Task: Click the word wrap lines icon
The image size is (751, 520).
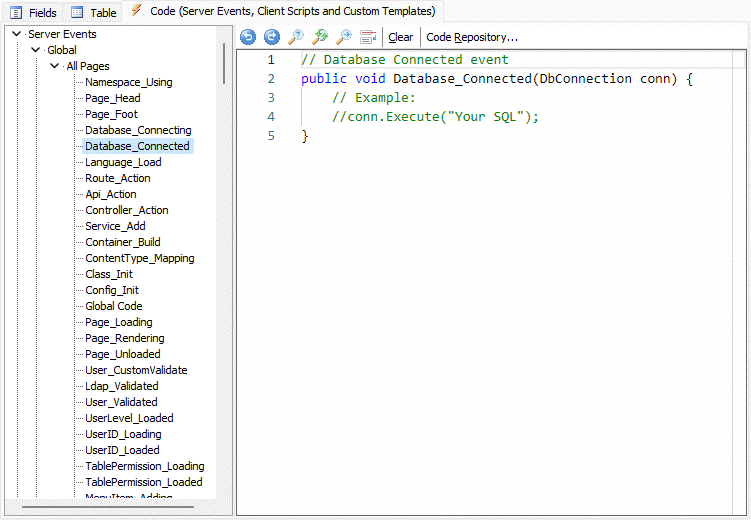Action: click(x=368, y=37)
